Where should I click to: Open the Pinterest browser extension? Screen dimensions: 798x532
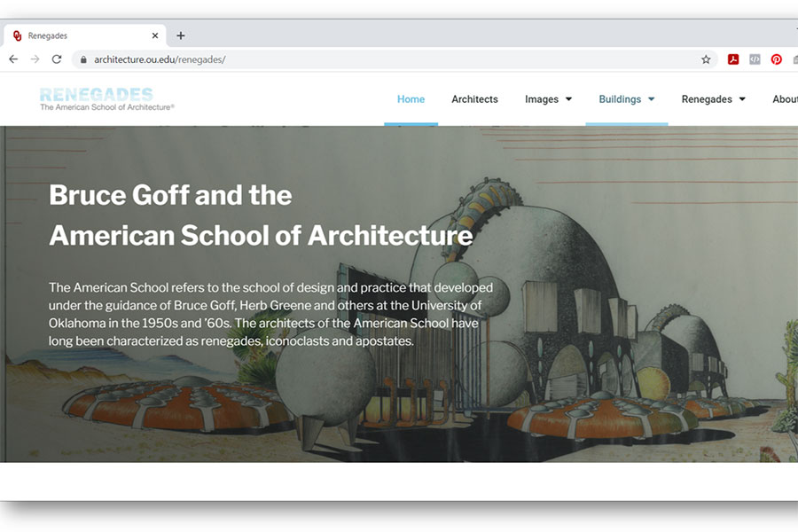776,59
